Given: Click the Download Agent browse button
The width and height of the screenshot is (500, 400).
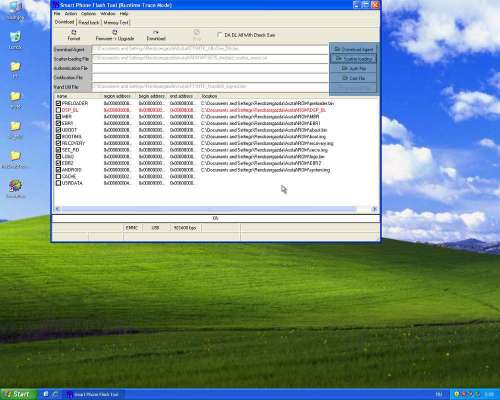Looking at the screenshot, I should tap(353, 49).
